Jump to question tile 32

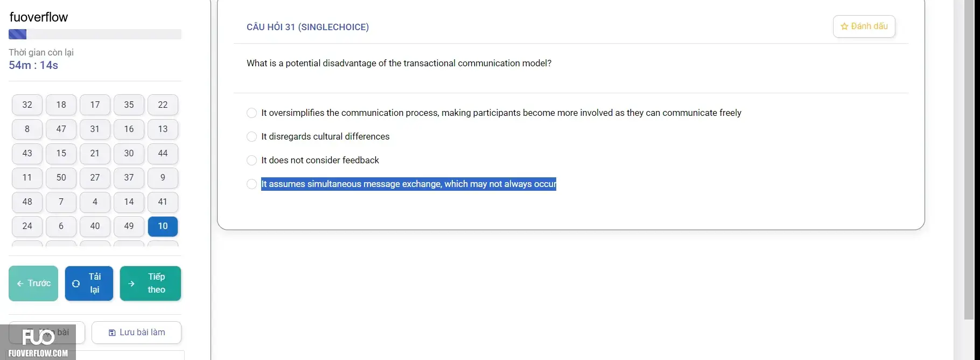[27, 105]
